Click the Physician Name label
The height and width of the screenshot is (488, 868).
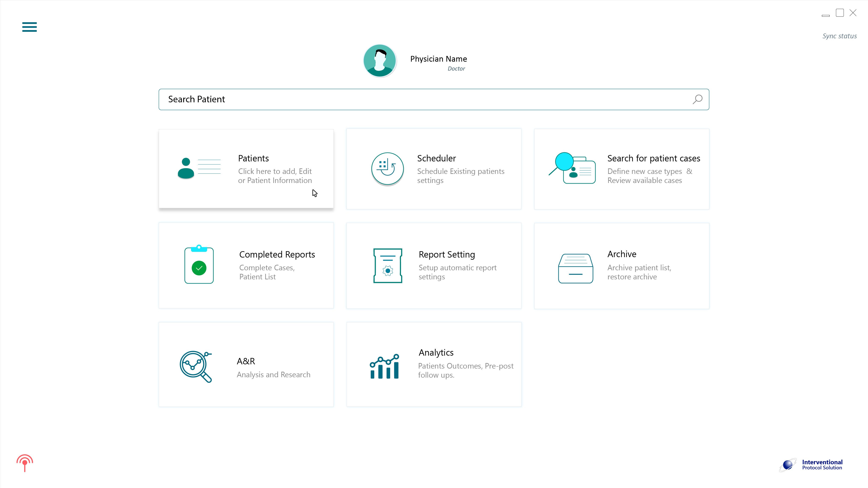click(x=438, y=59)
